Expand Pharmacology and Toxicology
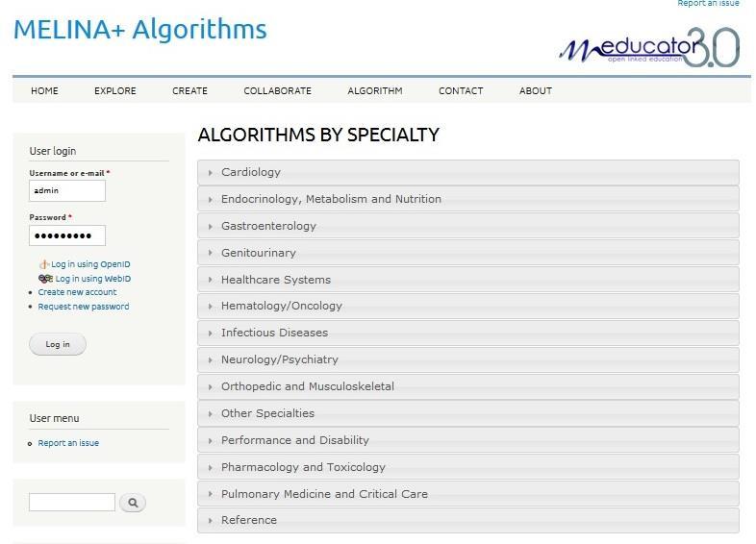Image resolution: width=756 pixels, height=544 pixels. click(x=467, y=467)
